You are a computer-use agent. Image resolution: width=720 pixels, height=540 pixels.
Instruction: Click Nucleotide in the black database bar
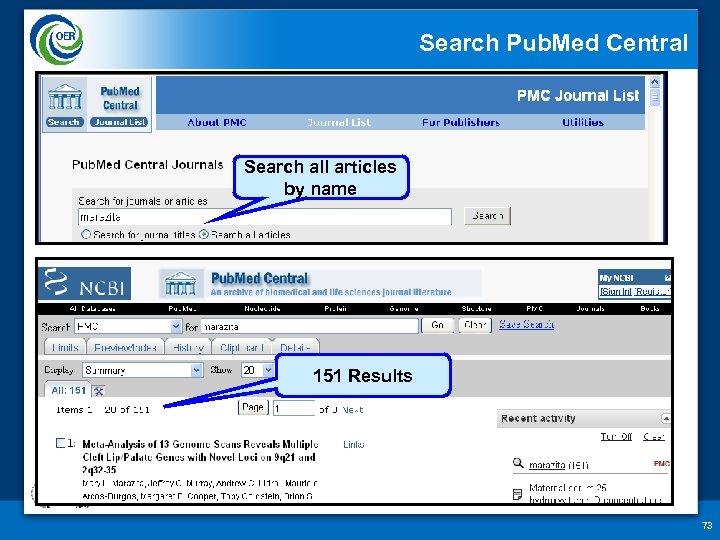[262, 309]
